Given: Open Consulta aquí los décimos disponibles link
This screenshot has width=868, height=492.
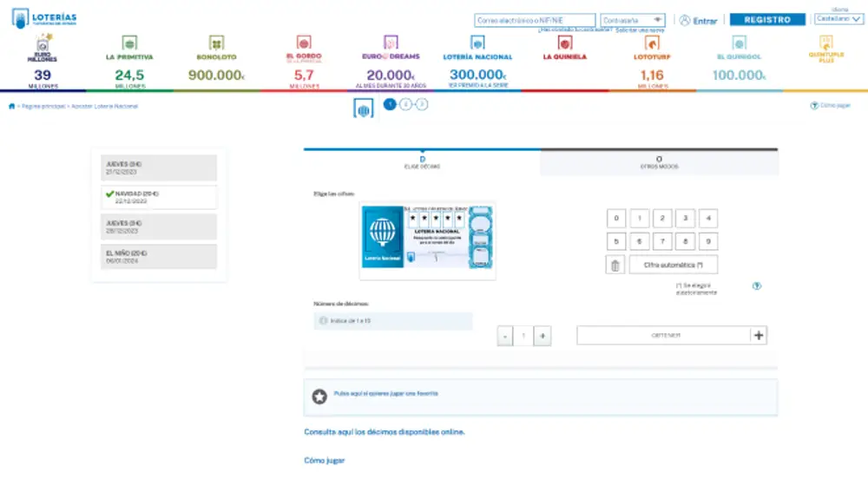Looking at the screenshot, I should click(385, 432).
